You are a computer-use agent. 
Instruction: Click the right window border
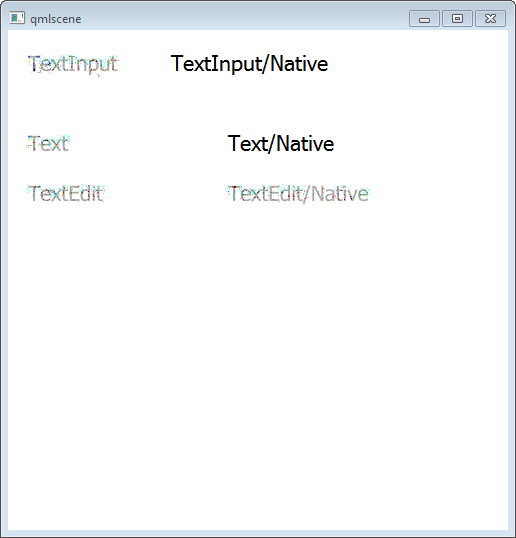(x=512, y=274)
